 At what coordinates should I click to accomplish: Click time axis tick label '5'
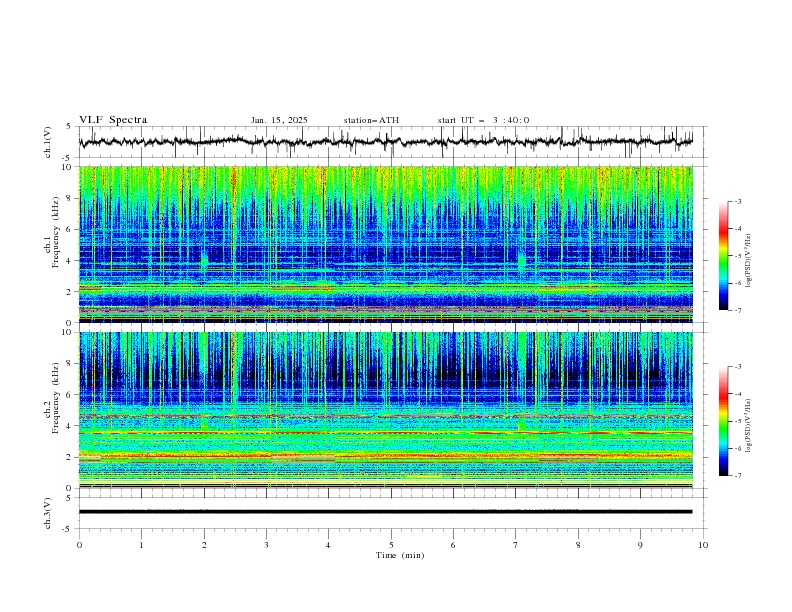[391, 545]
